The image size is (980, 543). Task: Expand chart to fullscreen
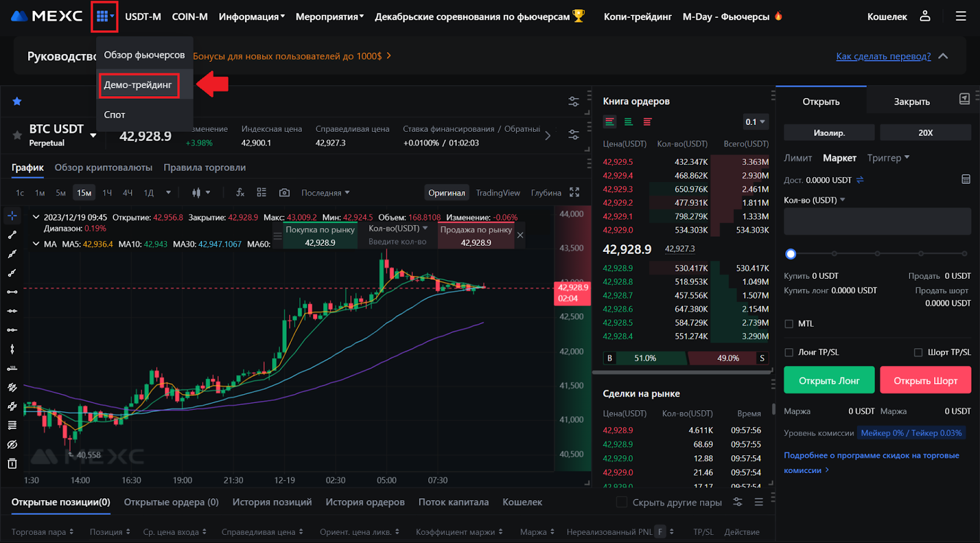coord(575,192)
